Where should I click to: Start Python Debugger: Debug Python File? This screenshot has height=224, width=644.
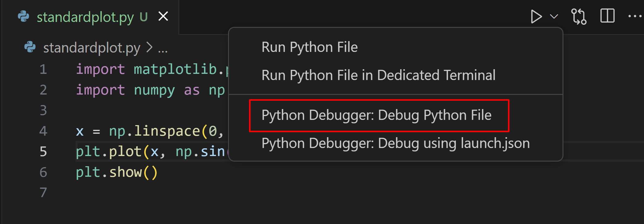376,115
